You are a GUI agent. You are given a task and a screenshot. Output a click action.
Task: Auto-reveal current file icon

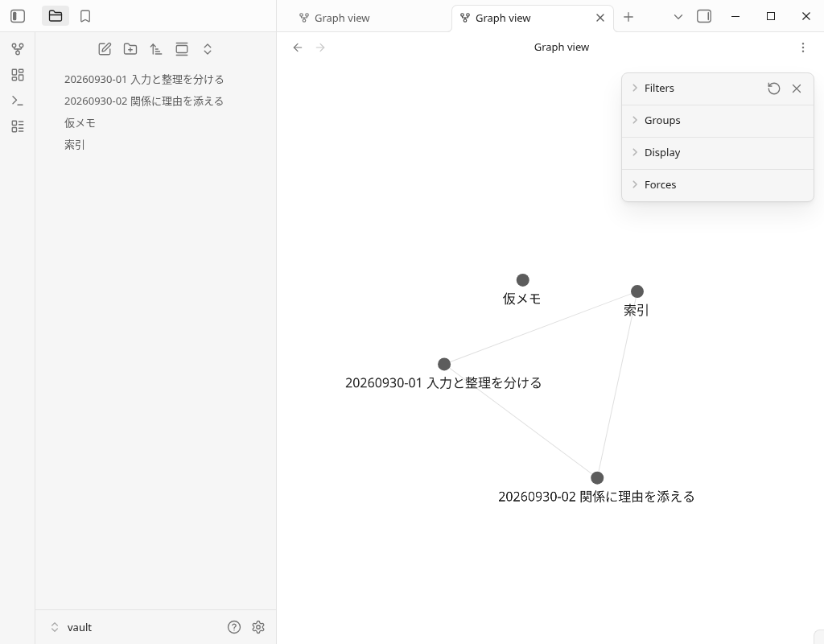click(182, 49)
